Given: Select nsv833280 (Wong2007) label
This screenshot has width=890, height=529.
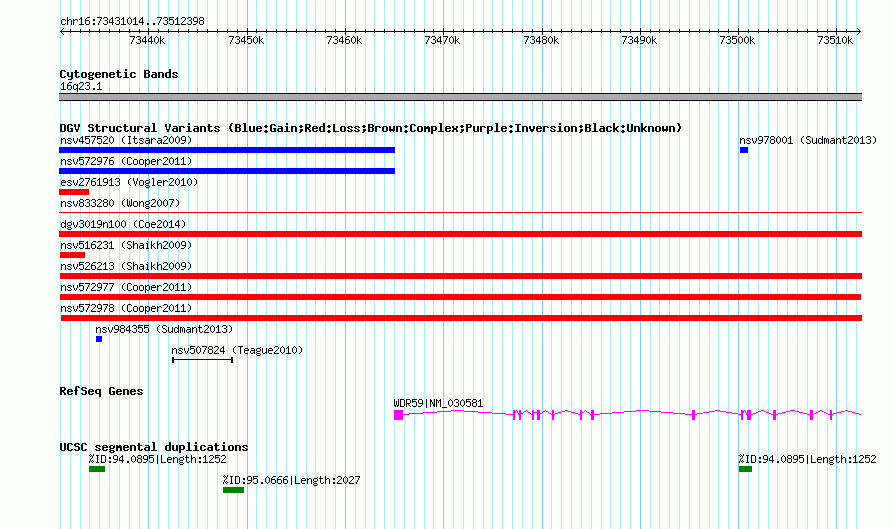Looking at the screenshot, I should pos(120,203).
